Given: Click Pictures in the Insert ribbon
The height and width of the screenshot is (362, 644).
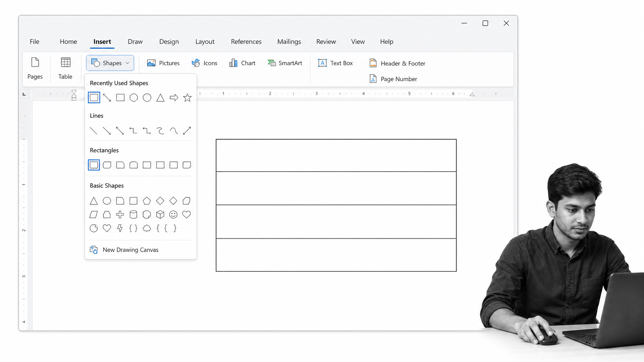Looking at the screenshot, I should [x=163, y=63].
